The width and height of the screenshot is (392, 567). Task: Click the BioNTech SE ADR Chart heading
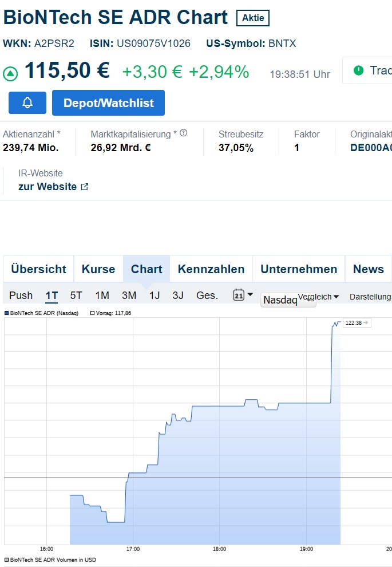(x=116, y=17)
